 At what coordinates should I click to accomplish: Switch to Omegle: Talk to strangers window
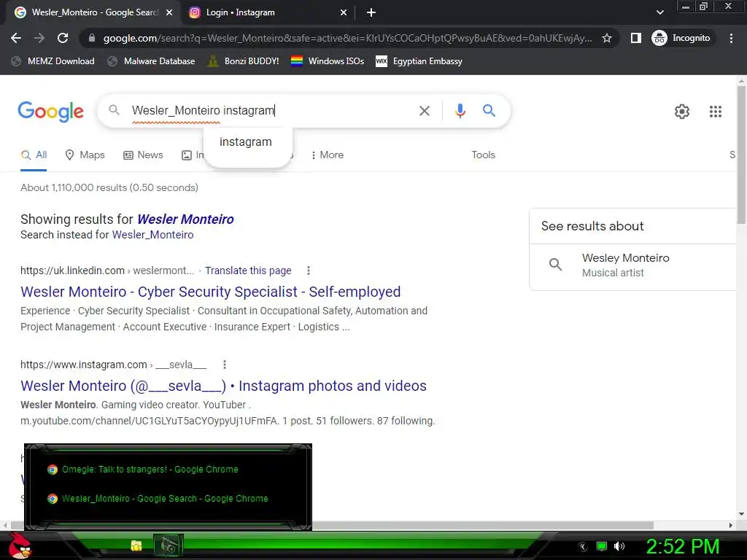[x=150, y=470]
